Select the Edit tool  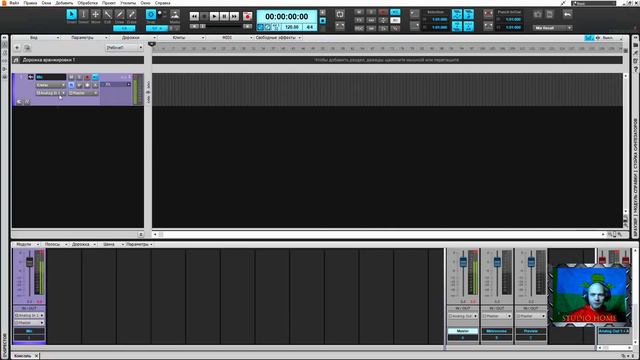107,15
